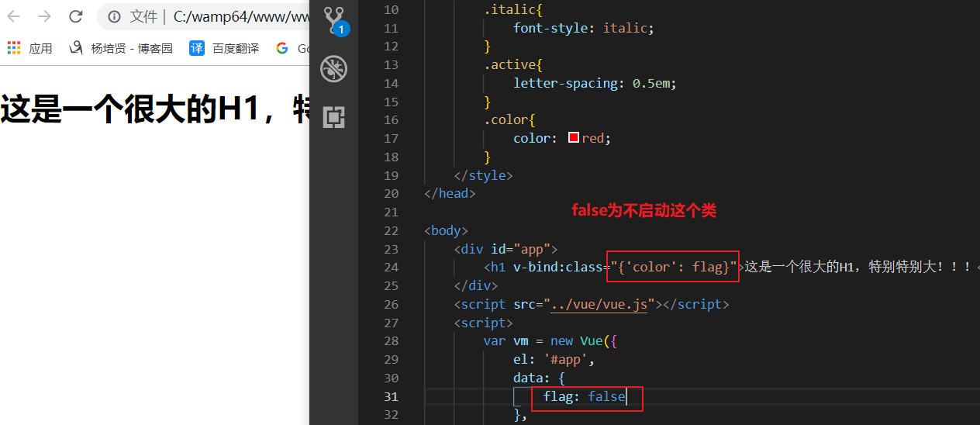Open the 杨培贤 - 博客园 bookmark

(120, 48)
